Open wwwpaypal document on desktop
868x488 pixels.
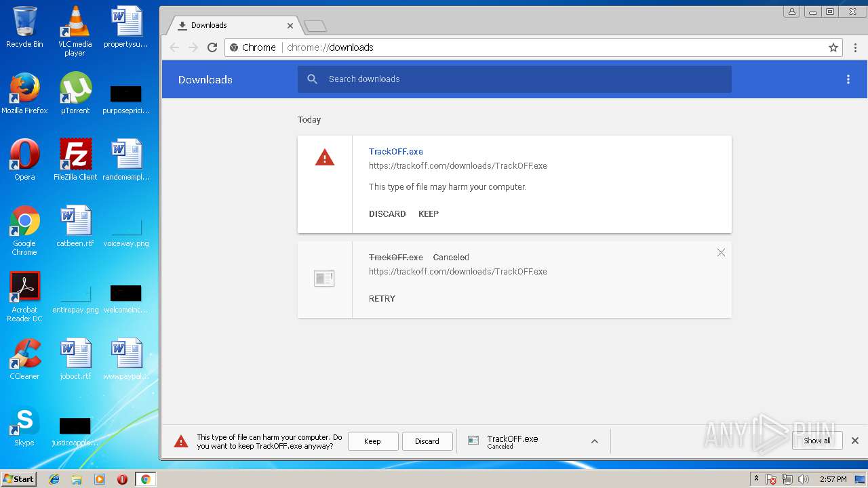tap(126, 359)
